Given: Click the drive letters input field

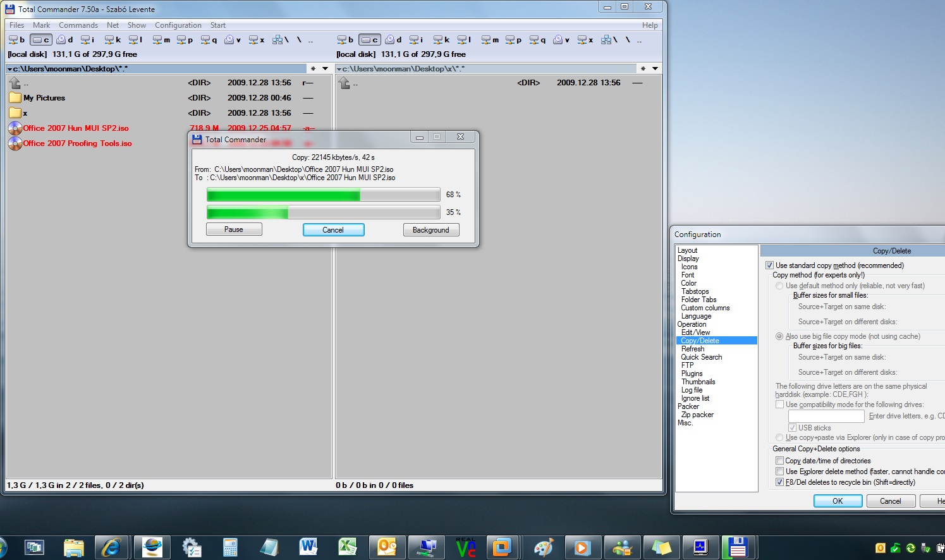Looking at the screenshot, I should click(x=826, y=416).
